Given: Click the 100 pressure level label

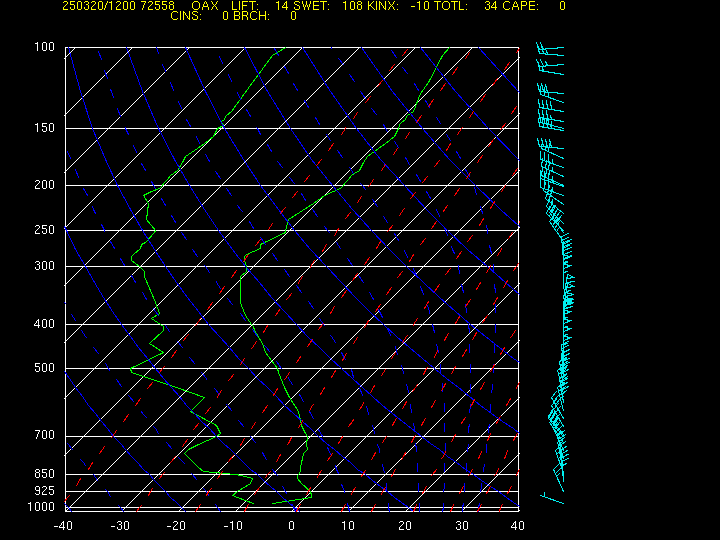Looking at the screenshot, I should 44,47.
